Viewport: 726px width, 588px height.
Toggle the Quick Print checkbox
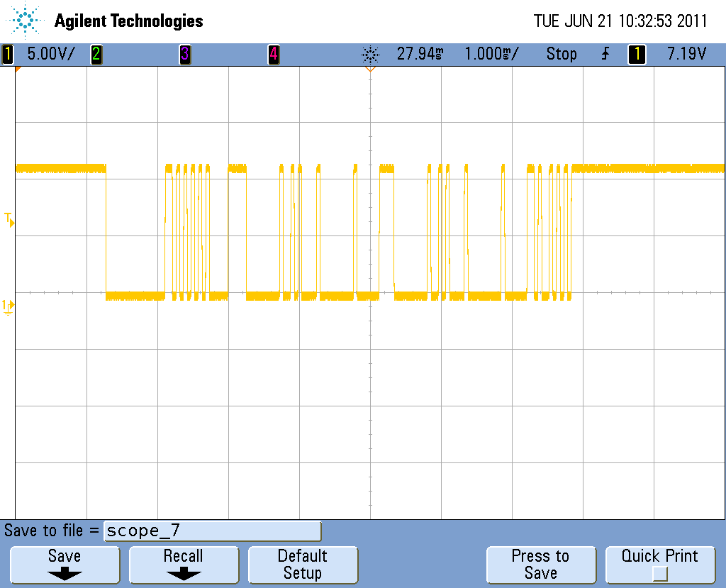[660, 574]
